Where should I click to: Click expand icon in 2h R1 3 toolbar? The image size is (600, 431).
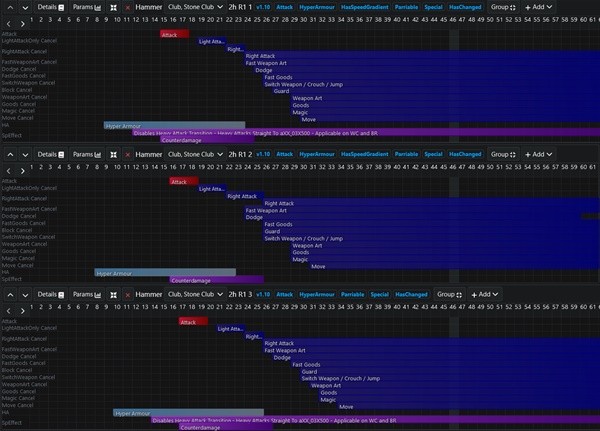[113, 295]
